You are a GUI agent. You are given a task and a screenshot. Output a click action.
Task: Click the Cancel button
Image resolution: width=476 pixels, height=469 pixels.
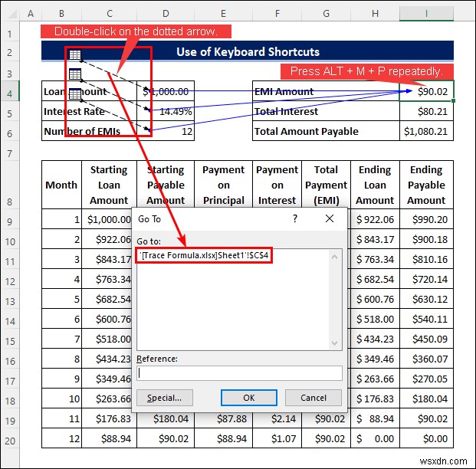click(x=314, y=398)
